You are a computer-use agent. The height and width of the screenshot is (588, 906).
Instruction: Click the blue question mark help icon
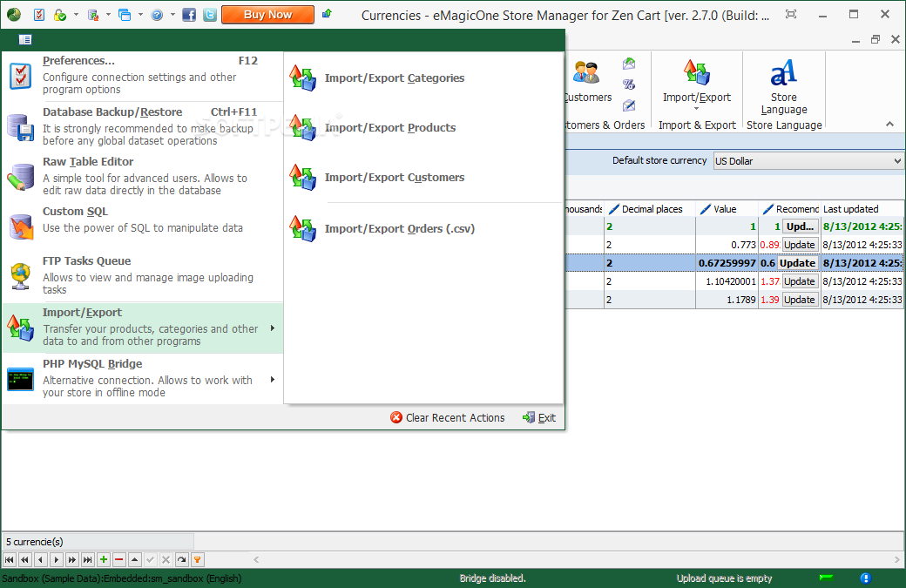coord(157,15)
